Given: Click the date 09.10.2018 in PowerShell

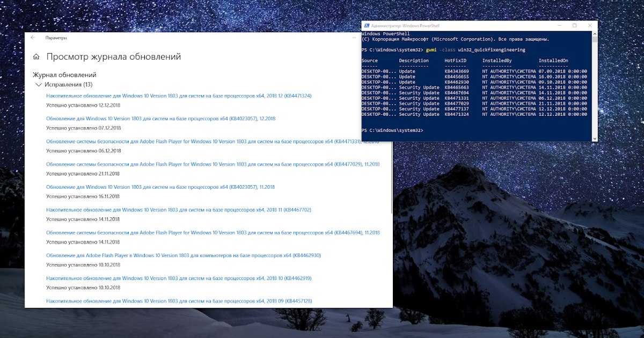Looking at the screenshot, I should 552,82.
